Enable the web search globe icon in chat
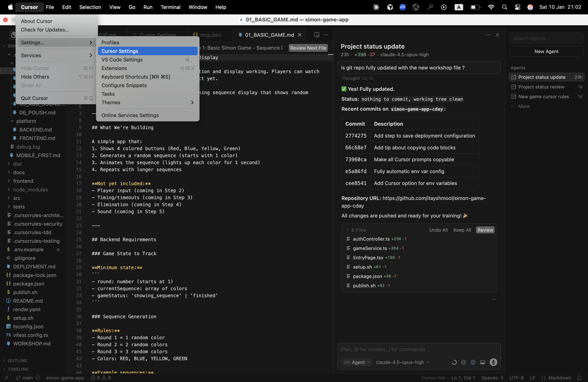This screenshot has width=588, height=382. click(x=473, y=362)
